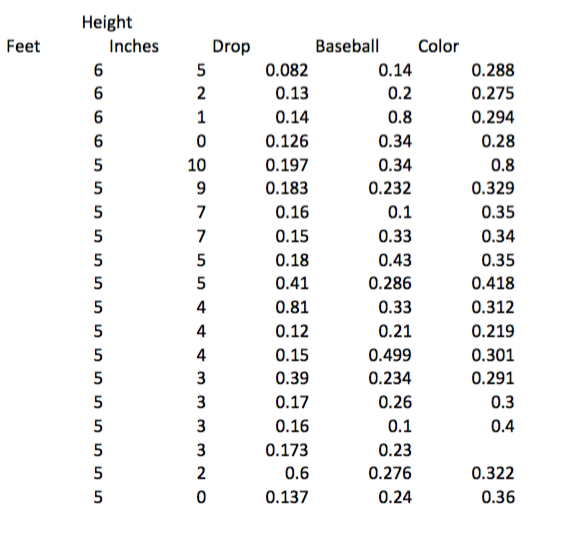The image size is (563, 552).
Task: Click the cell containing 0.329
Action: pos(493,189)
